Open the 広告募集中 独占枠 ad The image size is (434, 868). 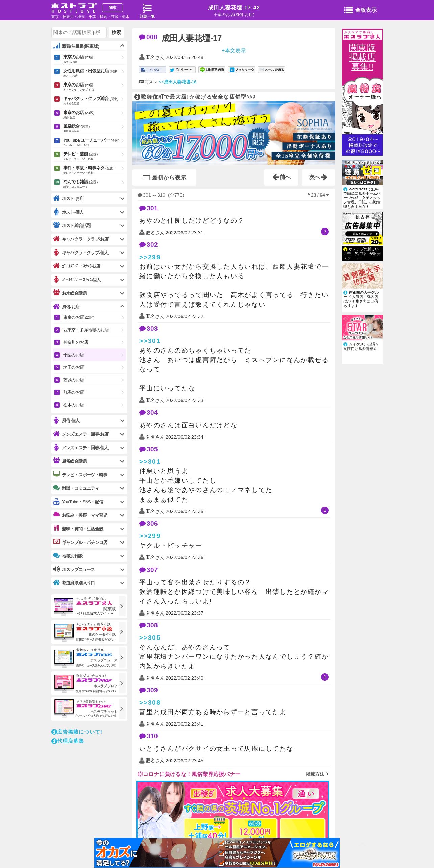coord(362,228)
